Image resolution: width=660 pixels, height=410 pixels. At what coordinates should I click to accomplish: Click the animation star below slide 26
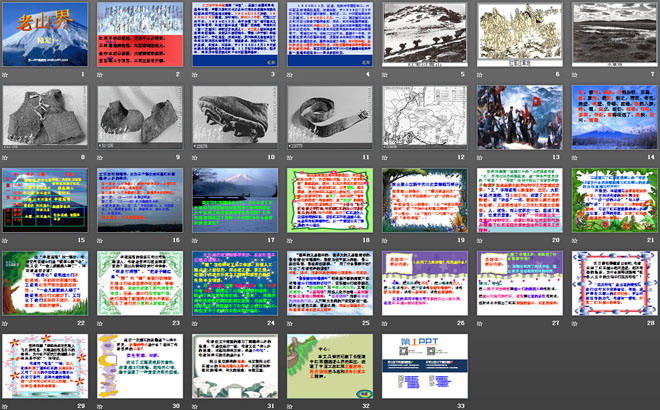[387, 324]
